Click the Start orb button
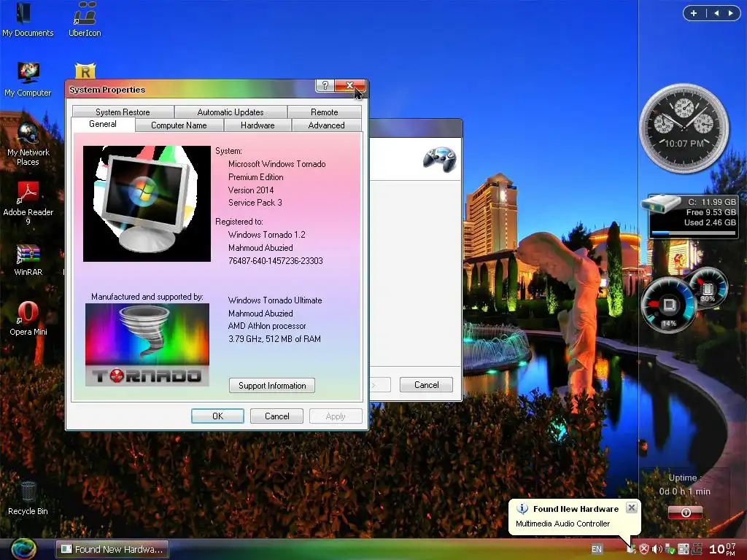The width and height of the screenshot is (747, 560). tap(23, 549)
